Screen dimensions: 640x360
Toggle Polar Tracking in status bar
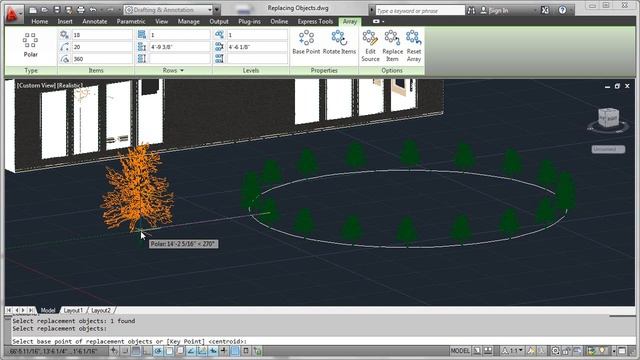(158, 351)
